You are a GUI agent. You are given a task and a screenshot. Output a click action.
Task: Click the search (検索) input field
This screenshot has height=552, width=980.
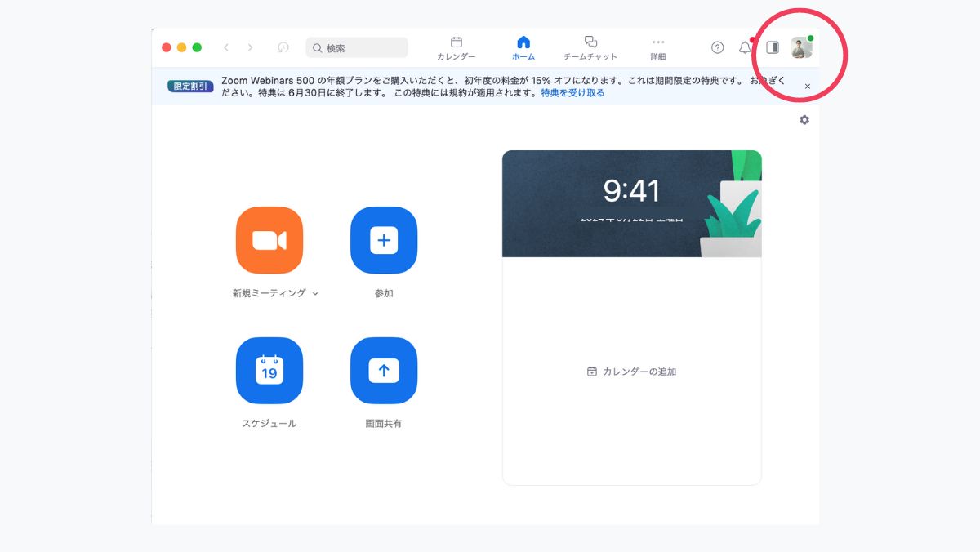(357, 48)
